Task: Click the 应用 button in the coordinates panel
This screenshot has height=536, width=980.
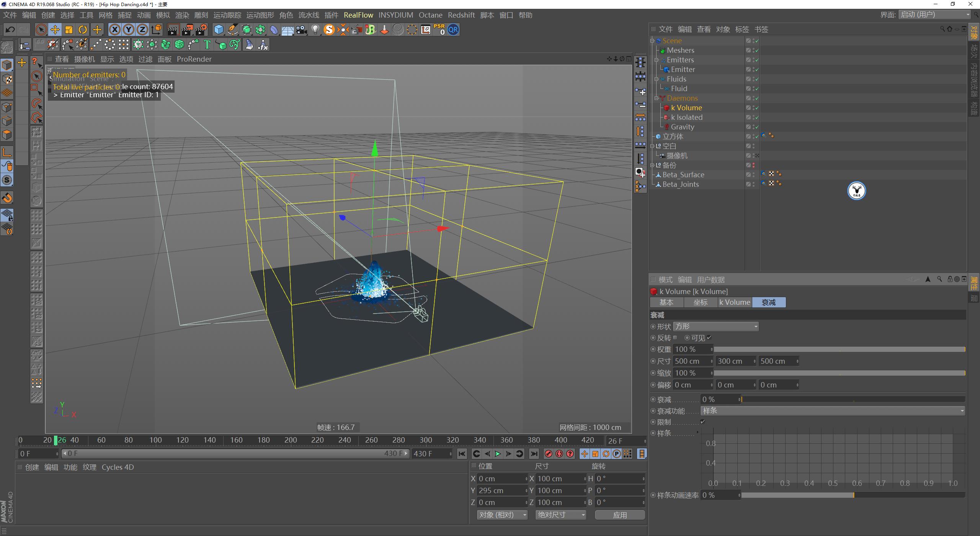Action: click(x=619, y=515)
